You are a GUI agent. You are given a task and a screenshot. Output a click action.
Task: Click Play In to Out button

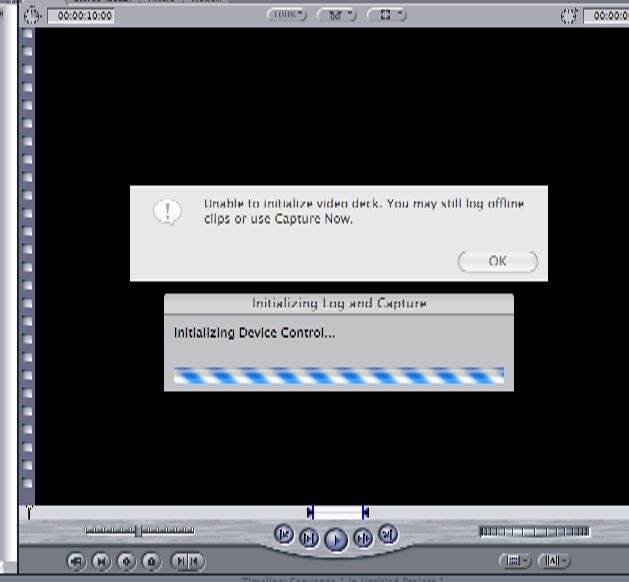(x=309, y=538)
